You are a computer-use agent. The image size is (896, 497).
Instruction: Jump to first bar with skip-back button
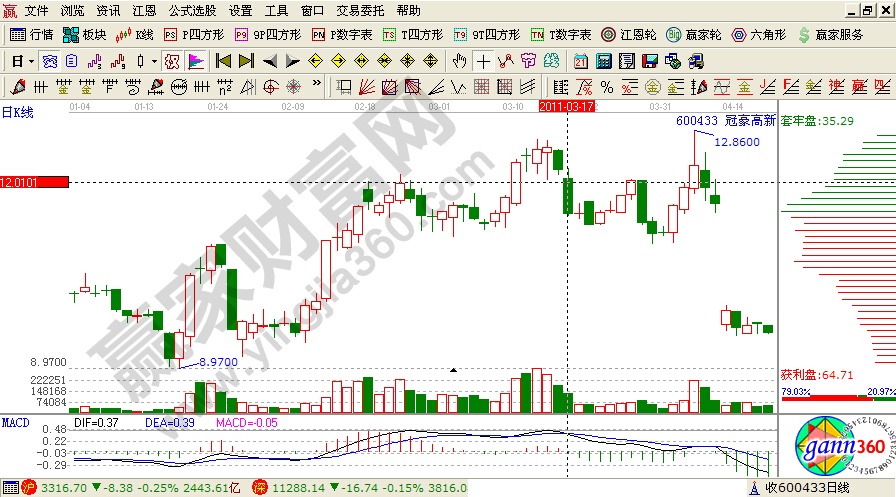223,60
